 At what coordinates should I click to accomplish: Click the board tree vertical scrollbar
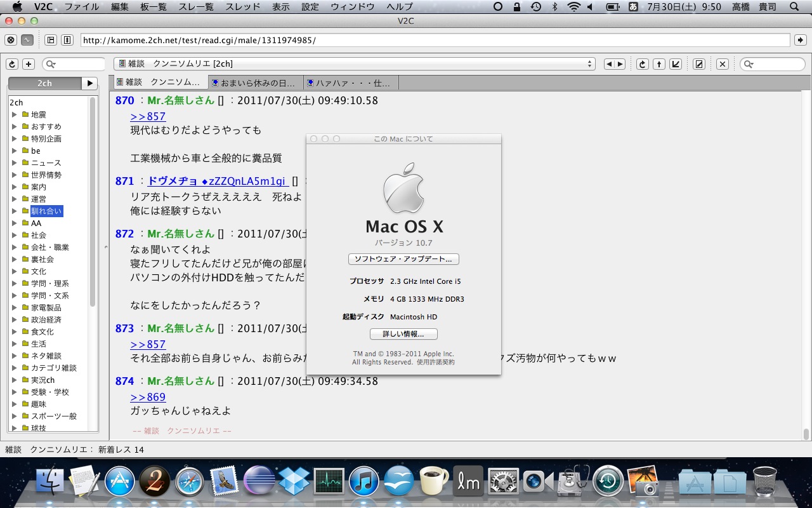tap(93, 202)
